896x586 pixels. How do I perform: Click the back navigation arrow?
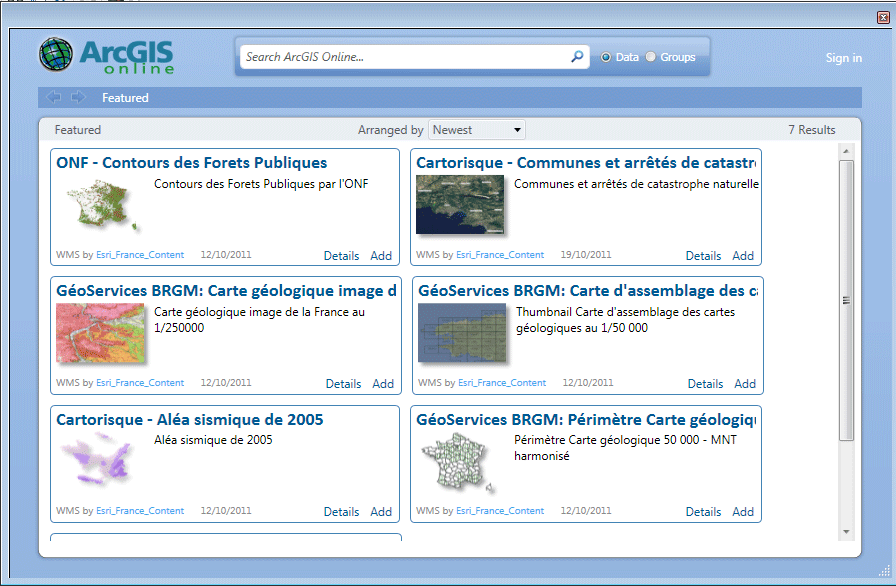[54, 97]
